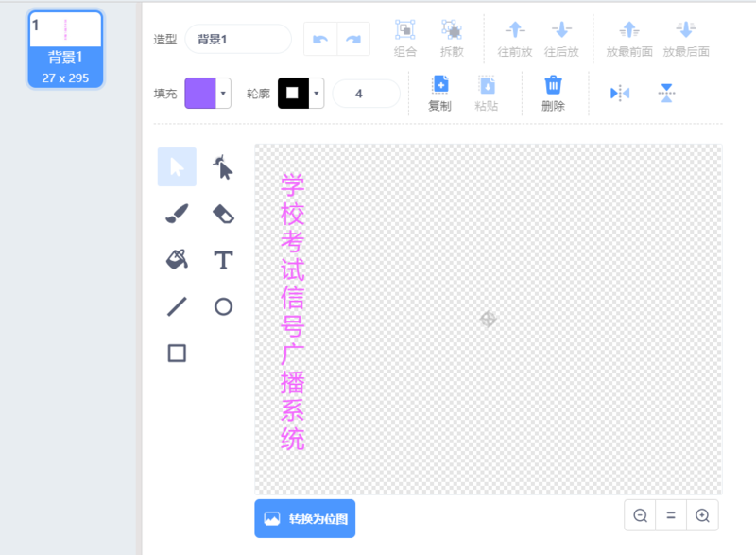The width and height of the screenshot is (756, 555).
Task: Click the purple fill color swatch
Action: coord(200,94)
